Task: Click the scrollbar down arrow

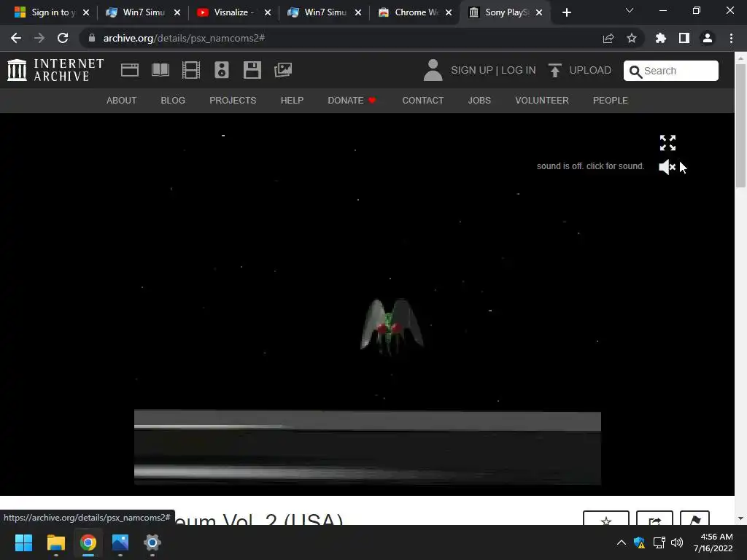Action: (740, 518)
